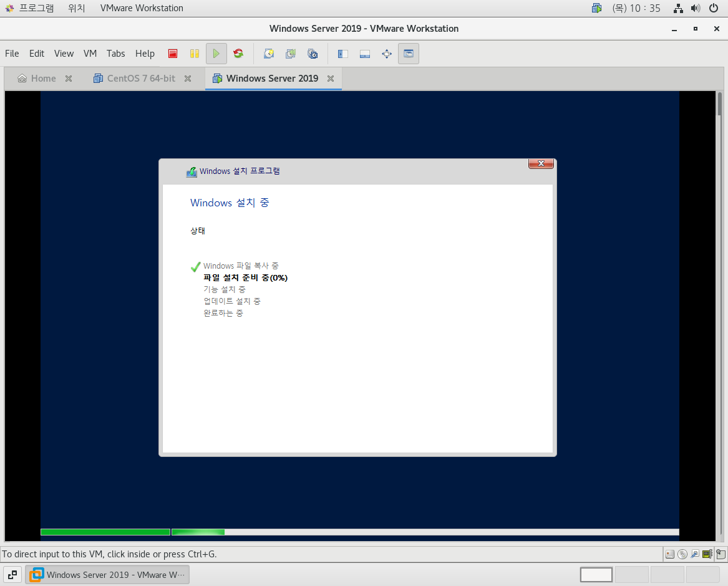Close the Home tab
Screen dimensions: 728x586
[x=69, y=79]
